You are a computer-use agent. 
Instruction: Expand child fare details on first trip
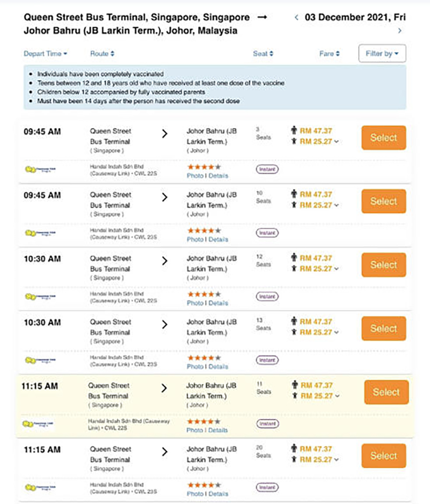coord(336,141)
